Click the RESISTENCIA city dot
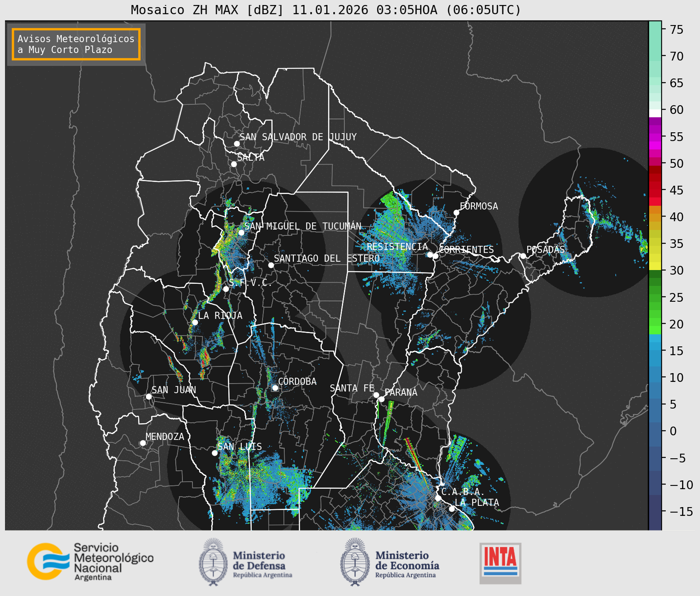700x596 pixels. (x=430, y=255)
